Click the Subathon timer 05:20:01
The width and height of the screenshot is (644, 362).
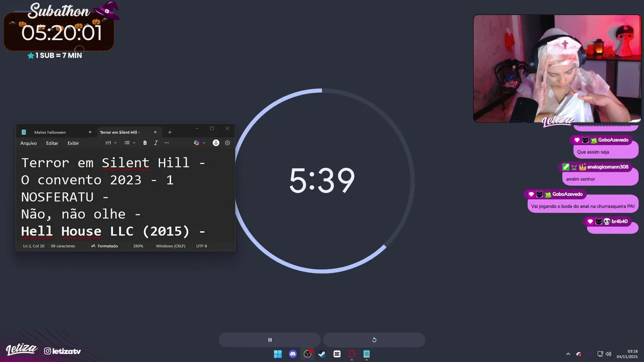click(x=61, y=33)
